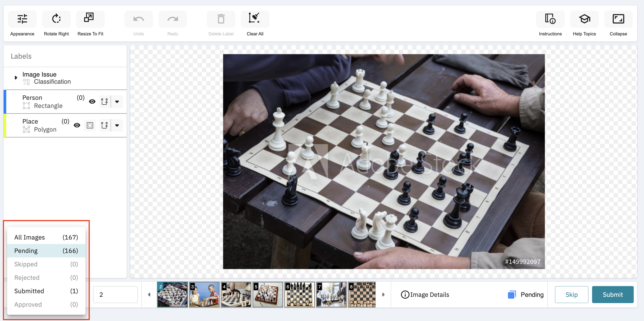Go to previous thumbnails with left arrow

(149, 295)
